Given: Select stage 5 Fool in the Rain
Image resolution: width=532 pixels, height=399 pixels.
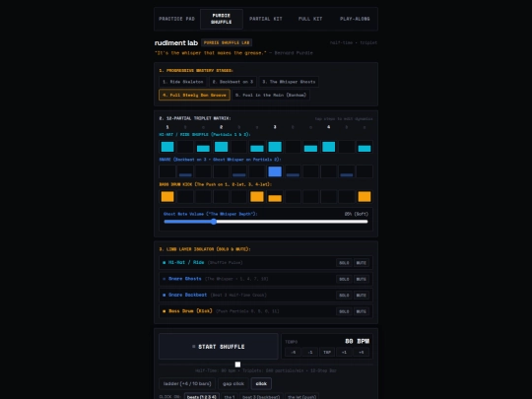Looking at the screenshot, I should click(271, 95).
